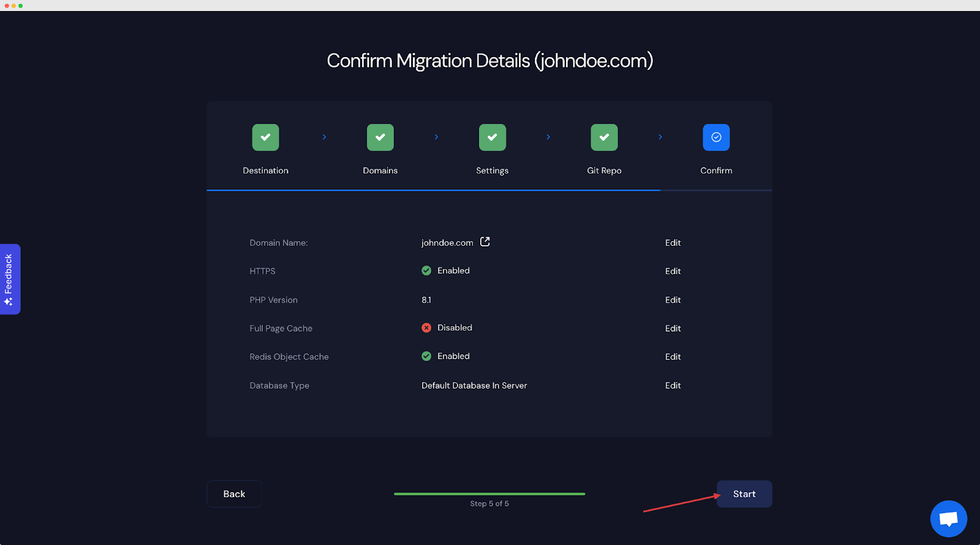Click the blue Confirm step icon
Image resolution: width=980 pixels, height=545 pixels.
click(716, 137)
